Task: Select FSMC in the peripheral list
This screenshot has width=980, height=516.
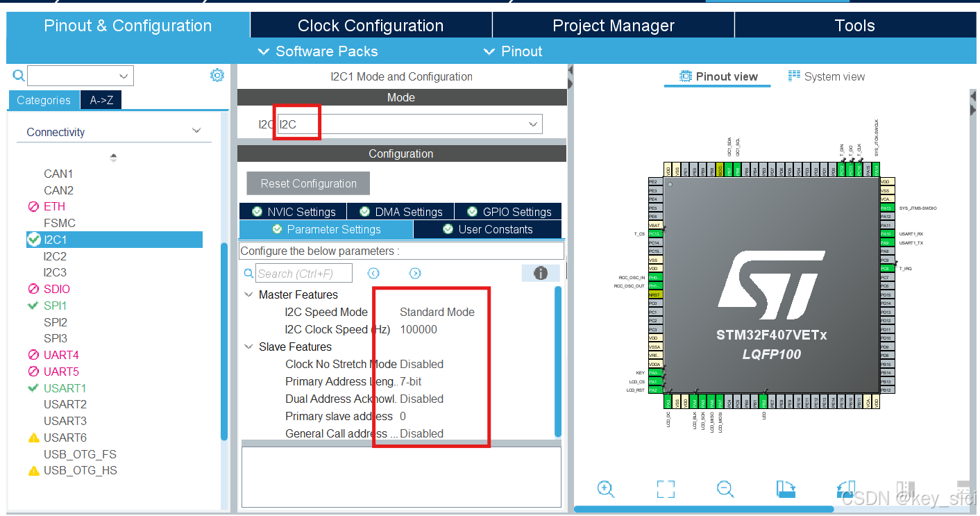Action: point(60,223)
